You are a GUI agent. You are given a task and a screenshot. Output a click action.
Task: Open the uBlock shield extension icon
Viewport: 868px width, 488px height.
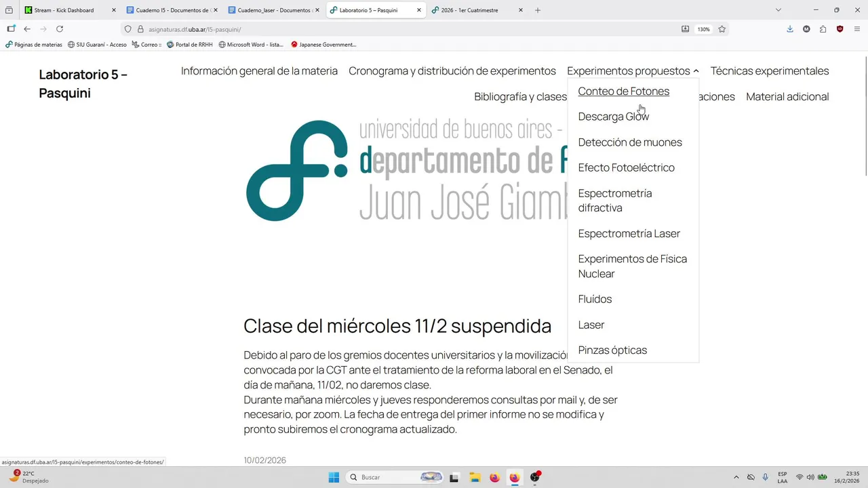pyautogui.click(x=840, y=29)
